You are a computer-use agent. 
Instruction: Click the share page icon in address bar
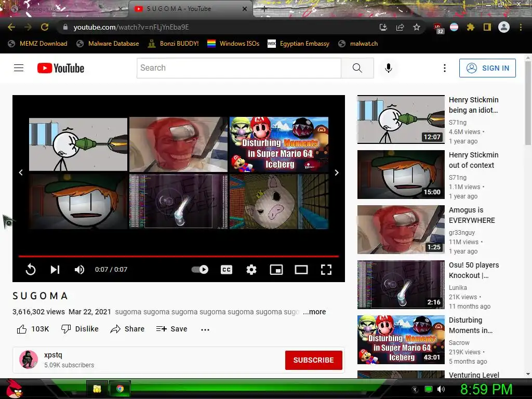(x=400, y=27)
